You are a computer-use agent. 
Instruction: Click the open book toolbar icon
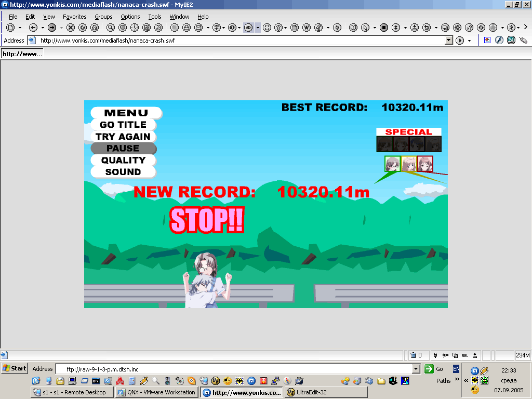click(353, 28)
